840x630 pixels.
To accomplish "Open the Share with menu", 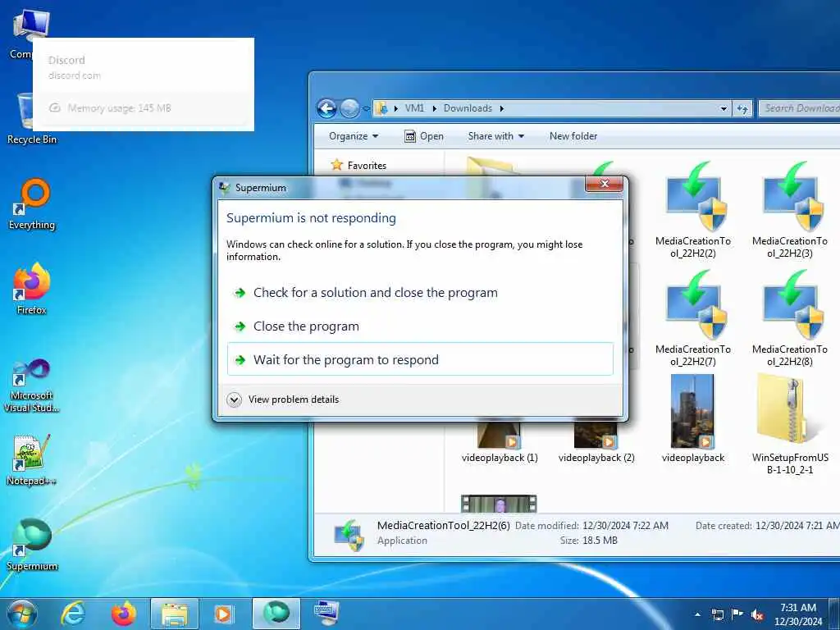I will [x=495, y=136].
